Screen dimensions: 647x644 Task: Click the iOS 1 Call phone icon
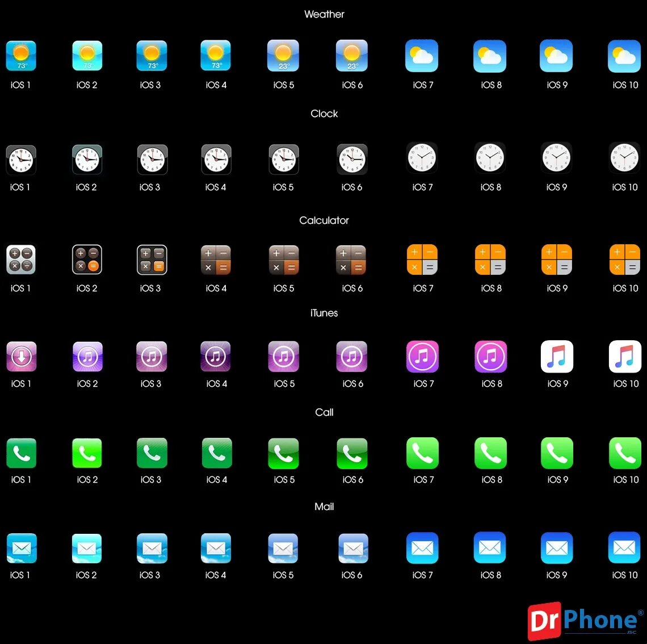coord(22,453)
